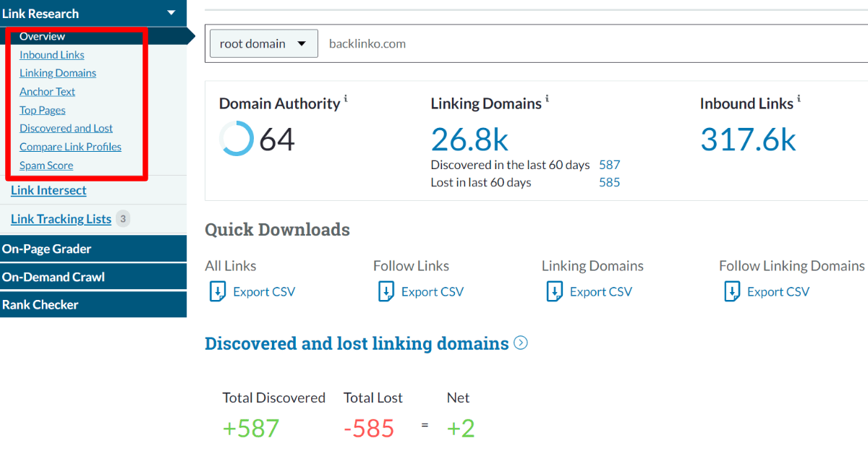868x451 pixels.
Task: Switch to the Anchor Text section
Action: [x=47, y=91]
